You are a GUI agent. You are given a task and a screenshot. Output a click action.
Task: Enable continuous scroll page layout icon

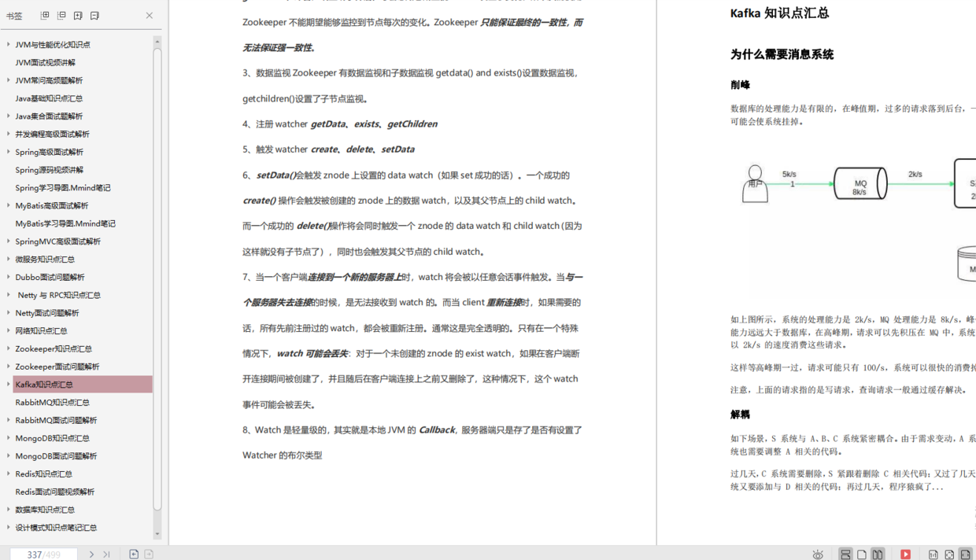pyautogui.click(x=846, y=554)
